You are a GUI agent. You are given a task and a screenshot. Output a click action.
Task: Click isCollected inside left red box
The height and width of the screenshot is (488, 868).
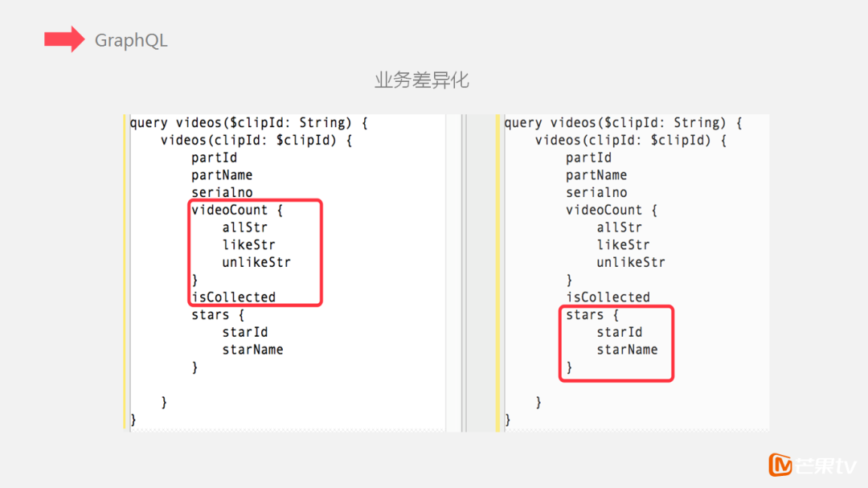pyautogui.click(x=233, y=297)
